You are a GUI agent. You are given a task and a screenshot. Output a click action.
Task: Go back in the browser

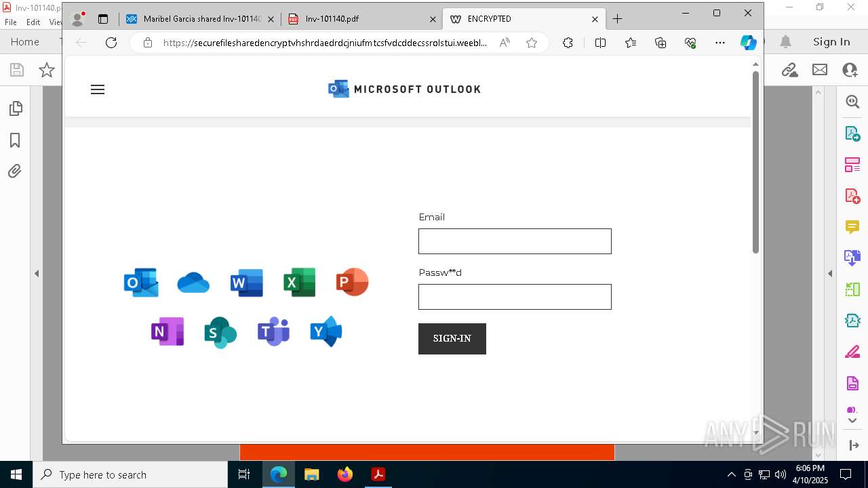tap(81, 43)
